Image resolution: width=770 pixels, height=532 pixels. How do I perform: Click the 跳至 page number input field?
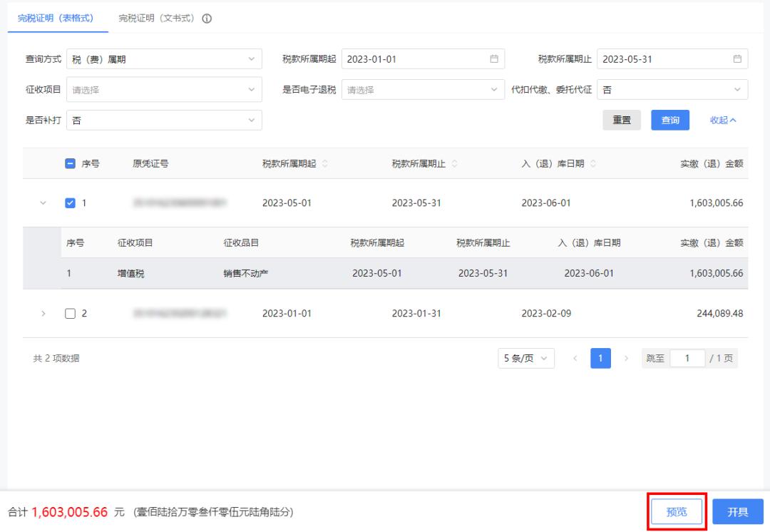688,358
